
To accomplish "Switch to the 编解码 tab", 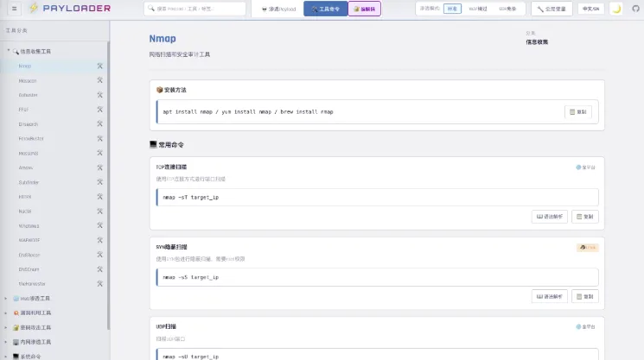I will (364, 9).
